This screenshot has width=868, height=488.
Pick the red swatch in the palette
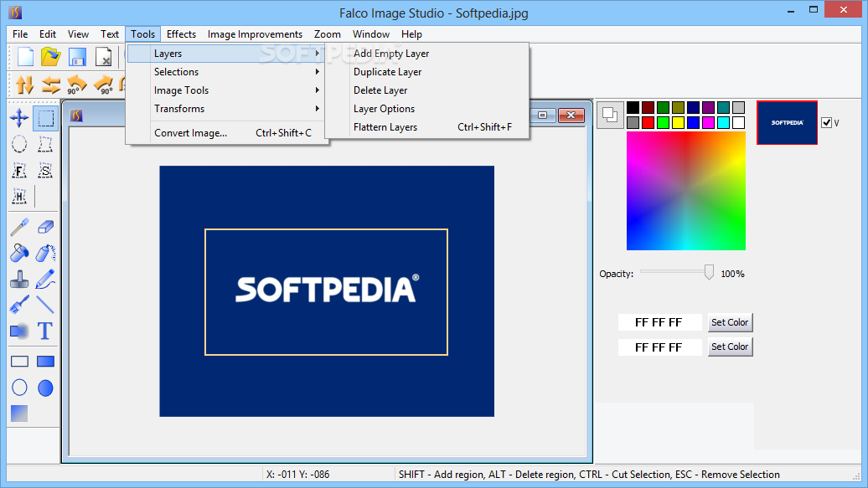(x=648, y=123)
